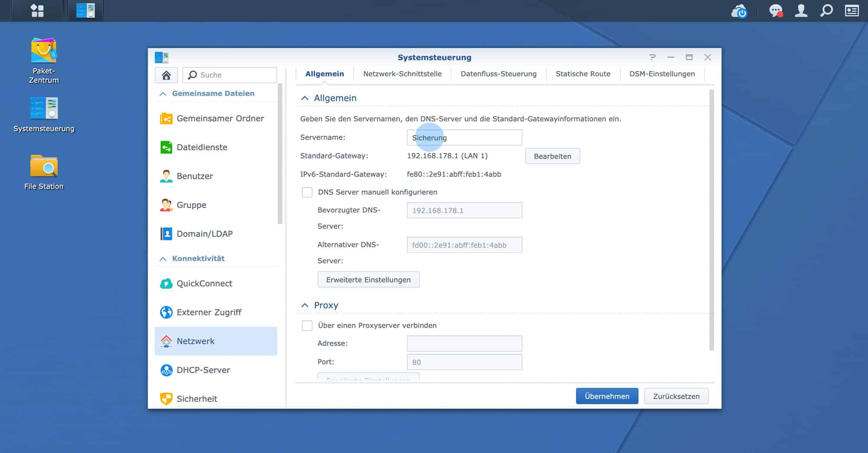Open Benutzer in the sidebar

[216, 176]
